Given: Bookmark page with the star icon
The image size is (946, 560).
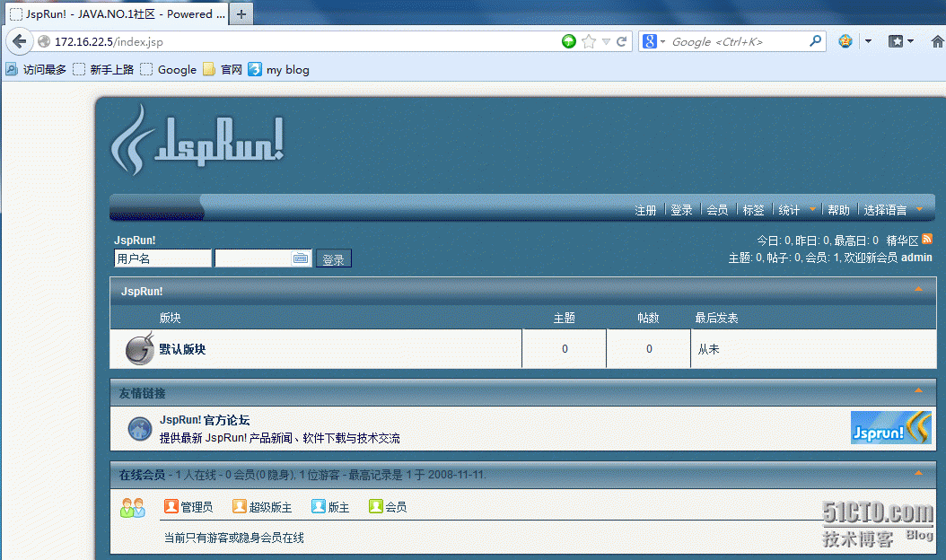Looking at the screenshot, I should pos(589,41).
